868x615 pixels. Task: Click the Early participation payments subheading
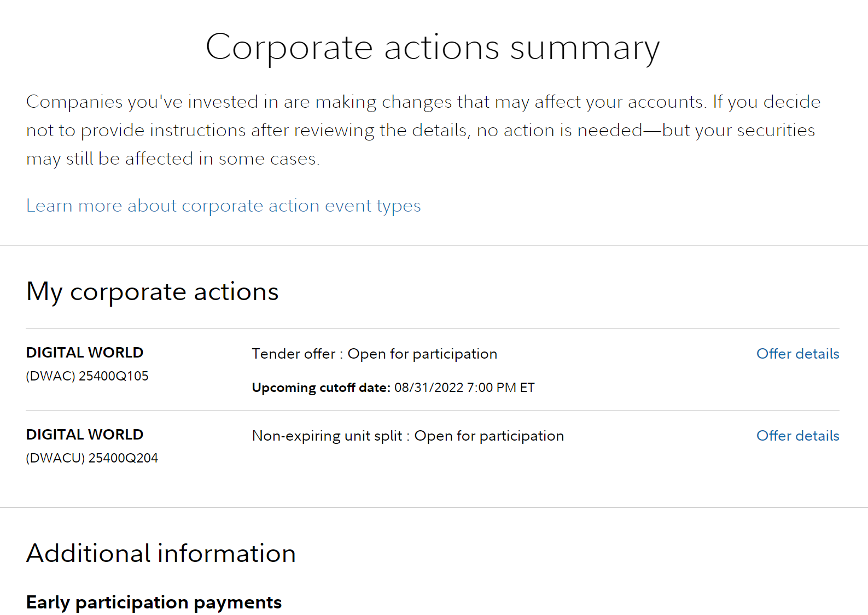(x=154, y=602)
